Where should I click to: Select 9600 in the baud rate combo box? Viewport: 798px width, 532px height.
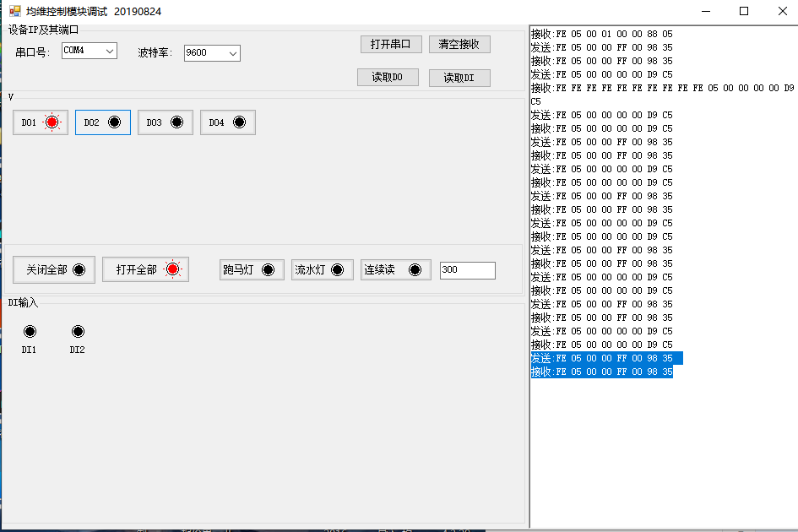pos(207,52)
